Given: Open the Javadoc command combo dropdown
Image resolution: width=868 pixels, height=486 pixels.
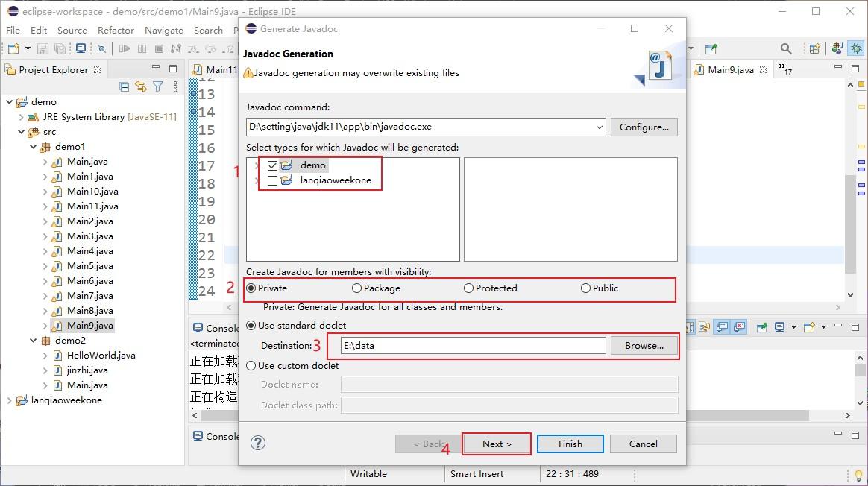Looking at the screenshot, I should (599, 127).
